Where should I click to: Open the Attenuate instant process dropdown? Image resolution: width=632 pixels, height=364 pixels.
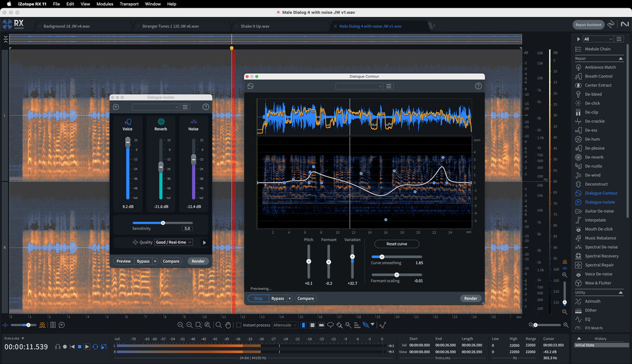(x=284, y=325)
